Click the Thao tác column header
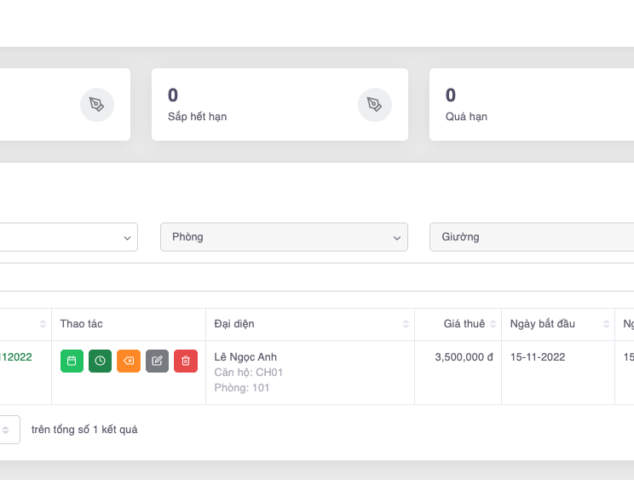The height and width of the screenshot is (480, 634). point(81,324)
